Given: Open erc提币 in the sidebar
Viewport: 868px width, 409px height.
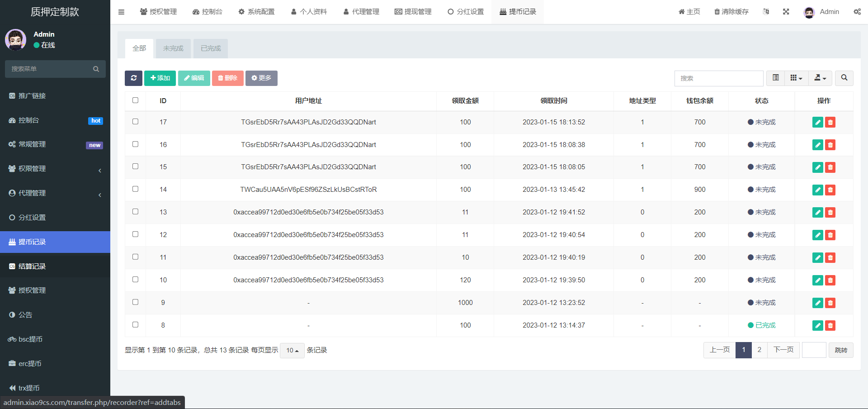Looking at the screenshot, I should coord(55,364).
